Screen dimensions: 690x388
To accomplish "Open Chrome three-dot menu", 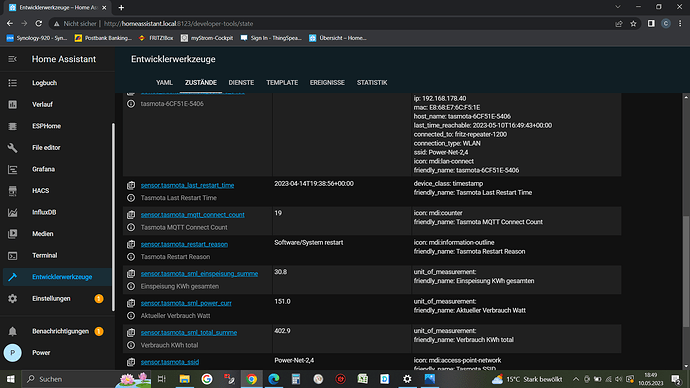I will (680, 24).
